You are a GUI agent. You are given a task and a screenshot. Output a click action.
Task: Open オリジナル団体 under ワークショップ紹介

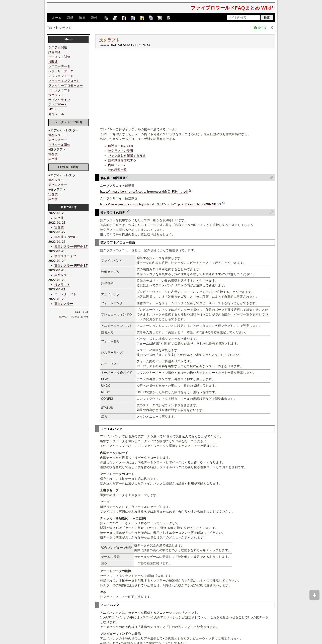[x=59, y=145]
